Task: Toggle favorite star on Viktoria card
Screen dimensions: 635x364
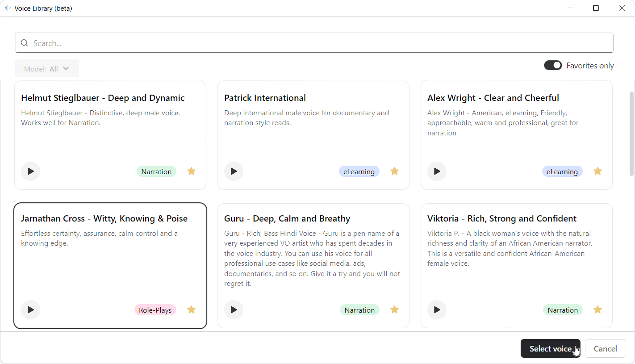Action: pyautogui.click(x=597, y=309)
